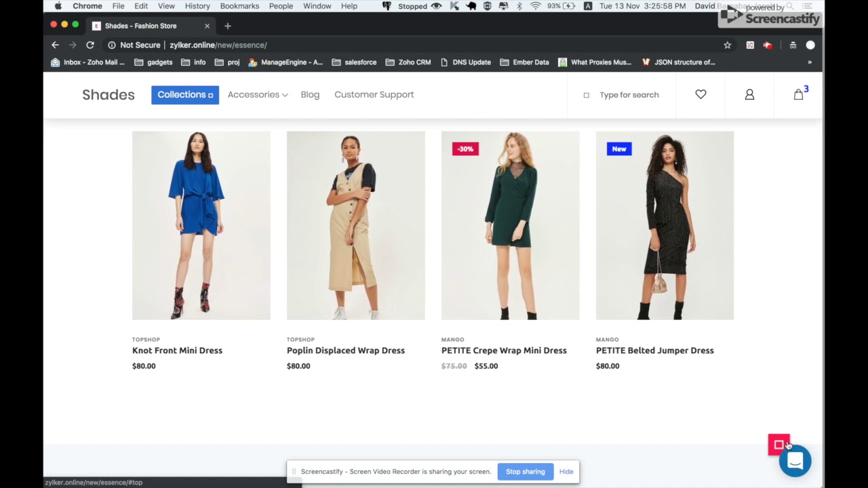Click the search icon beside Type for search
The image size is (868, 488).
pyautogui.click(x=587, y=95)
